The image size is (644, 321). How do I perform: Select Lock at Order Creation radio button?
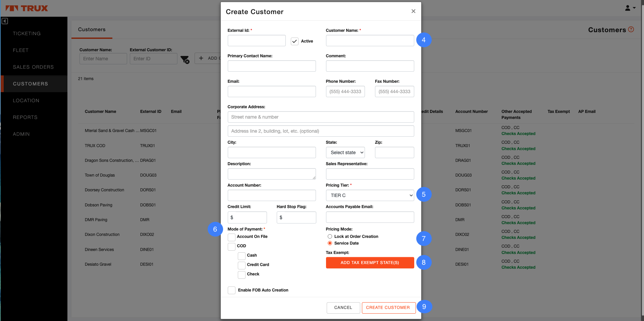(x=330, y=237)
